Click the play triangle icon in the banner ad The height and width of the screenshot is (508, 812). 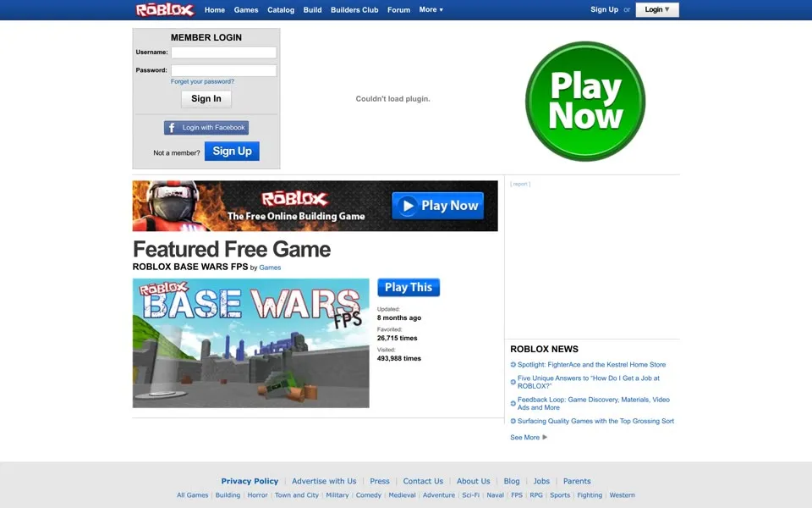click(x=408, y=206)
